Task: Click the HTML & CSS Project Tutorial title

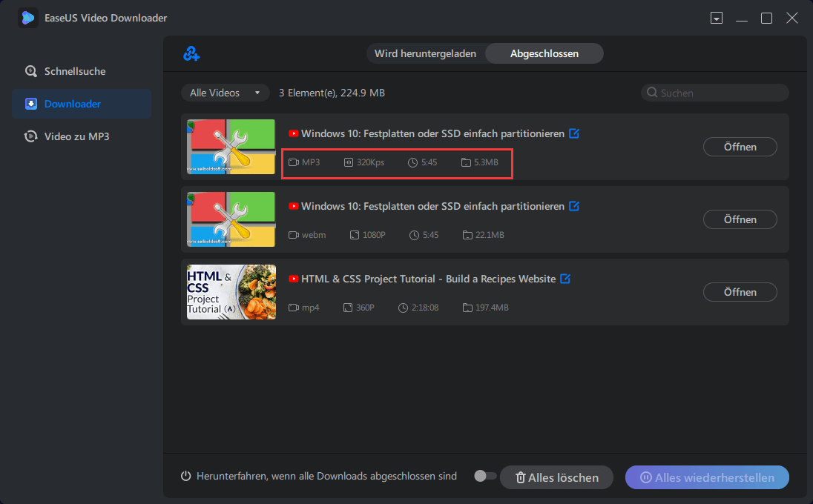Action: coord(428,279)
